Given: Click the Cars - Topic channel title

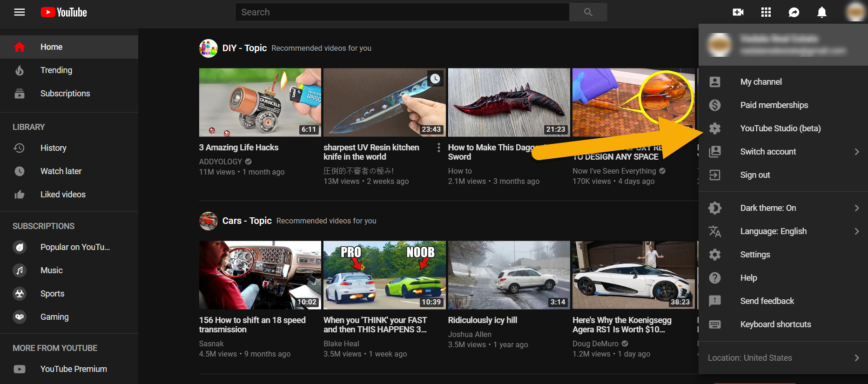Looking at the screenshot, I should (247, 221).
